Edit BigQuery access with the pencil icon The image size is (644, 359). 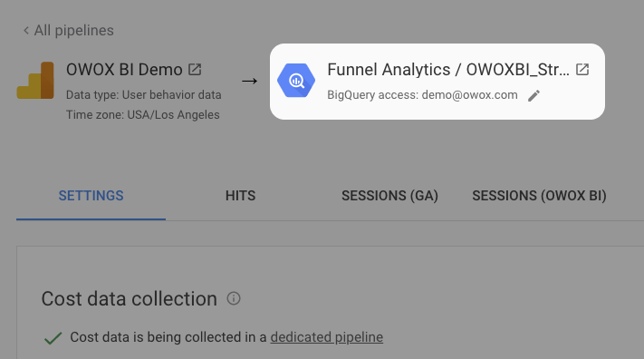click(x=533, y=96)
